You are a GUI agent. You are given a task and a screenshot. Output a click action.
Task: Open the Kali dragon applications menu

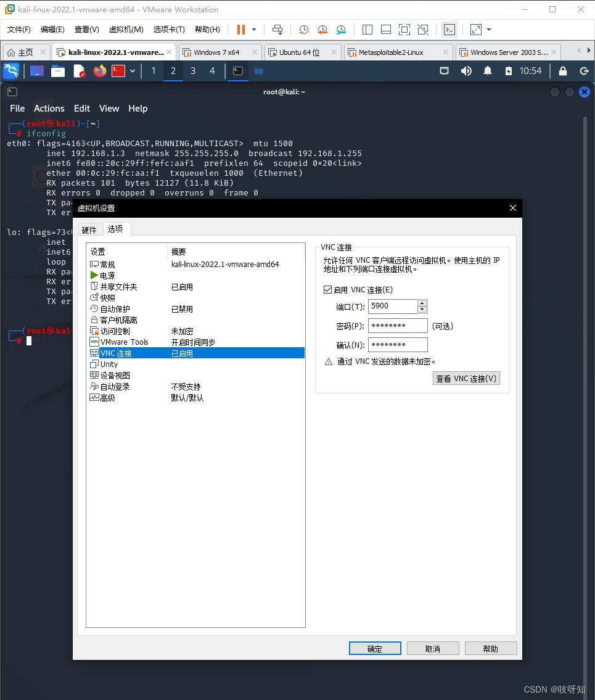[x=11, y=71]
